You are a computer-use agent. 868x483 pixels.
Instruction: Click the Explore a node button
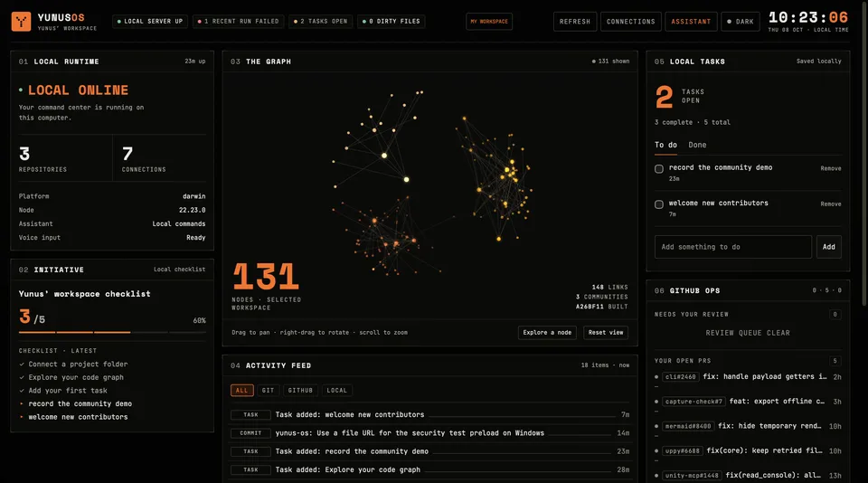[547, 332]
